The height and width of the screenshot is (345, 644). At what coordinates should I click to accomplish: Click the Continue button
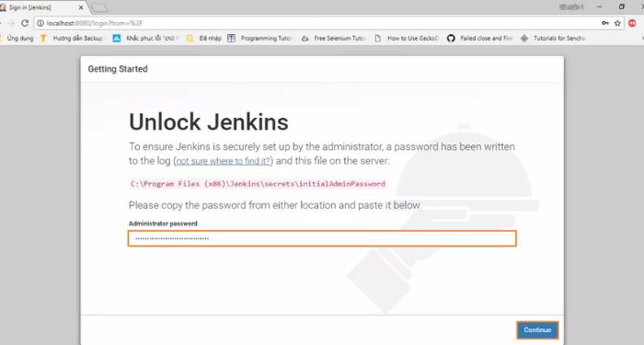click(537, 329)
